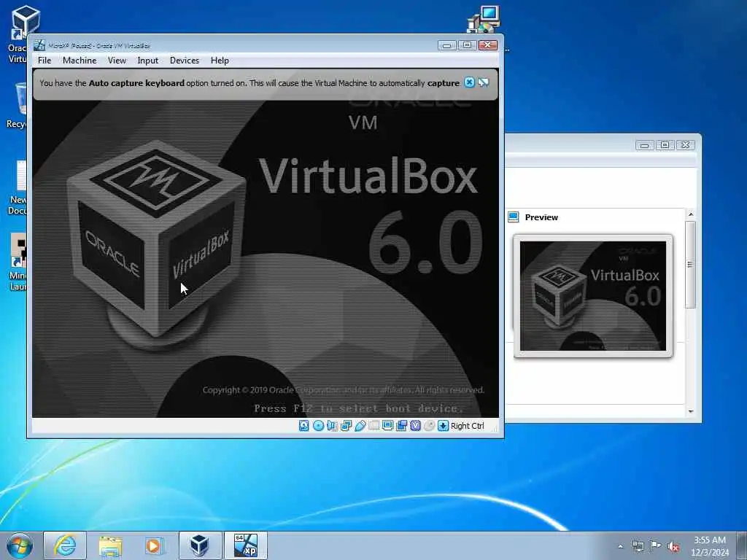Open the audio indicator in VM status bar

(332, 426)
